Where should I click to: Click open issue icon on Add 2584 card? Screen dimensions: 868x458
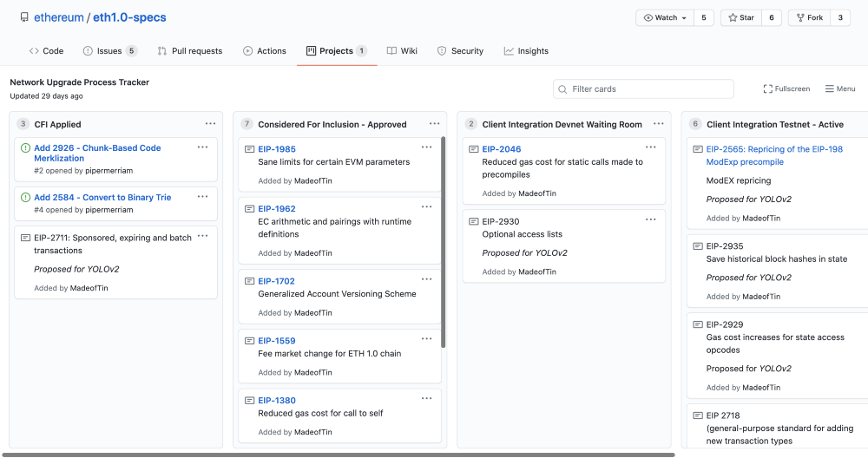click(25, 197)
